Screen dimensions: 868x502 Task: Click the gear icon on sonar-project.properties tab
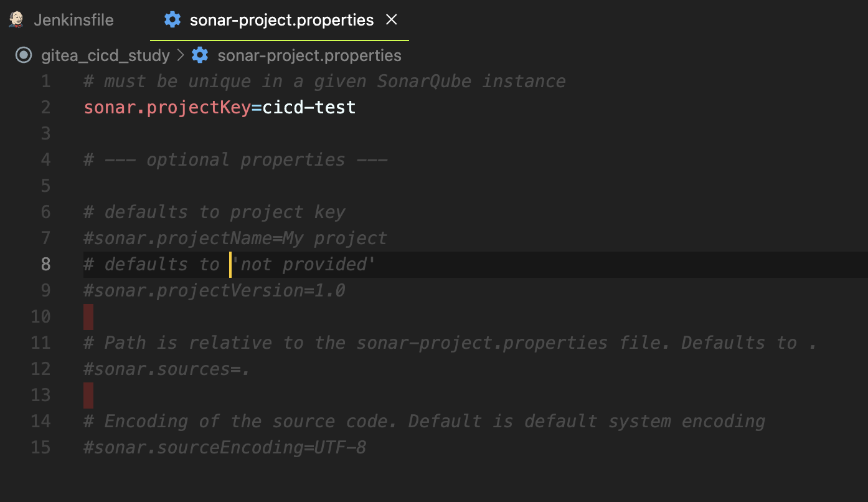tap(172, 20)
